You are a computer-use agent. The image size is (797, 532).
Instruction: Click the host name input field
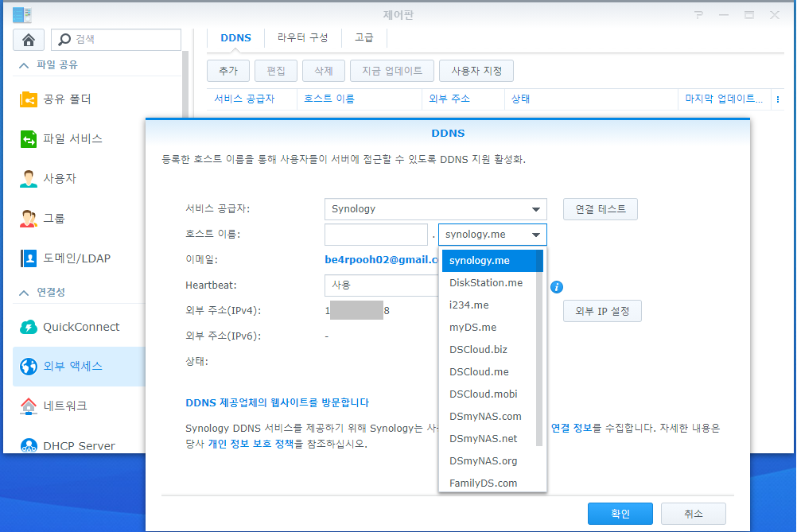pos(376,235)
